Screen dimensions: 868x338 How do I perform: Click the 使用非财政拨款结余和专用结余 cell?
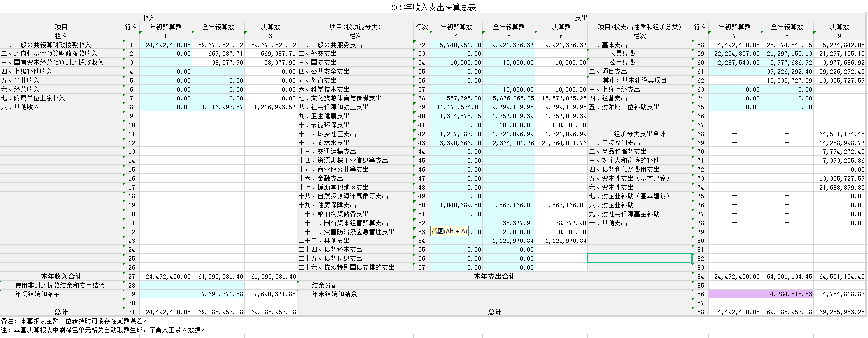coord(60,285)
